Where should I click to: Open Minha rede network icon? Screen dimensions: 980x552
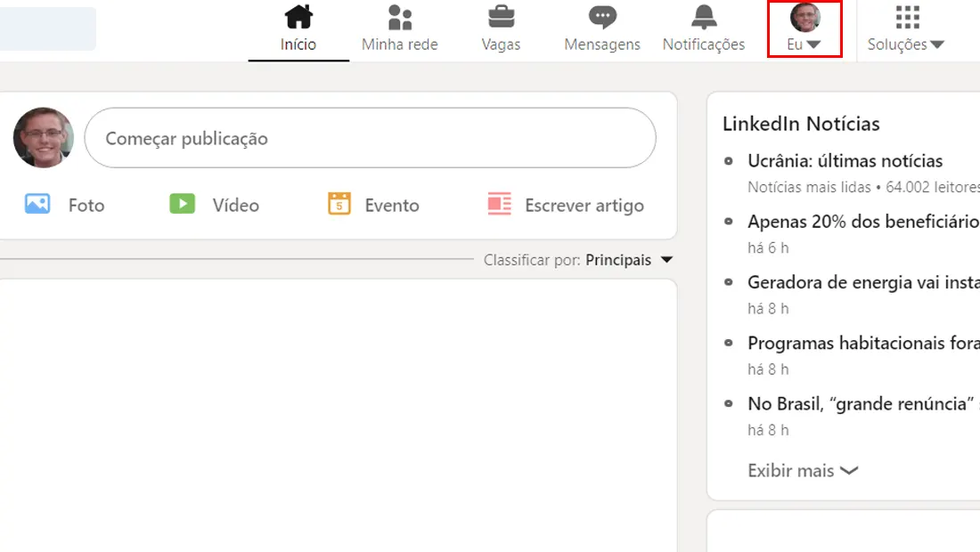click(400, 17)
